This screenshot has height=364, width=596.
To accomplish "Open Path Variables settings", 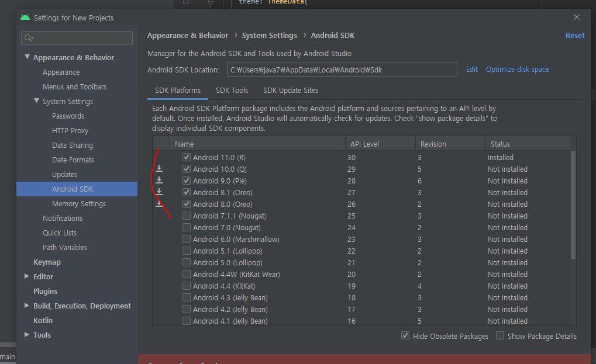I will (65, 248).
